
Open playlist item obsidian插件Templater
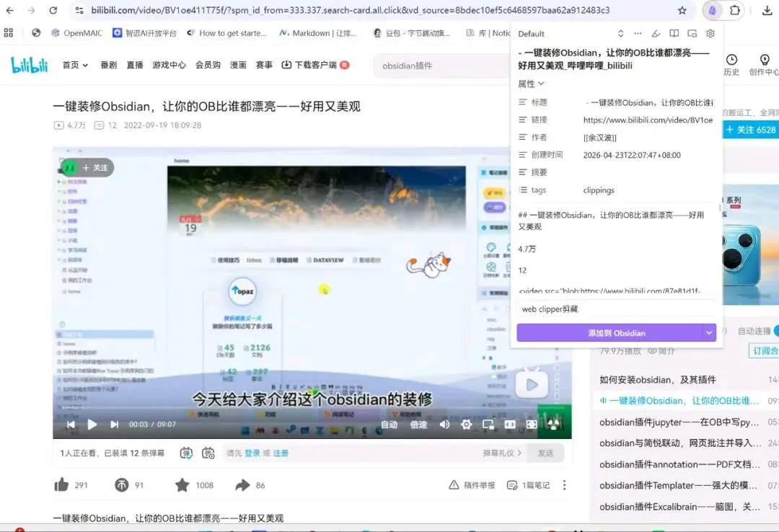(679, 485)
